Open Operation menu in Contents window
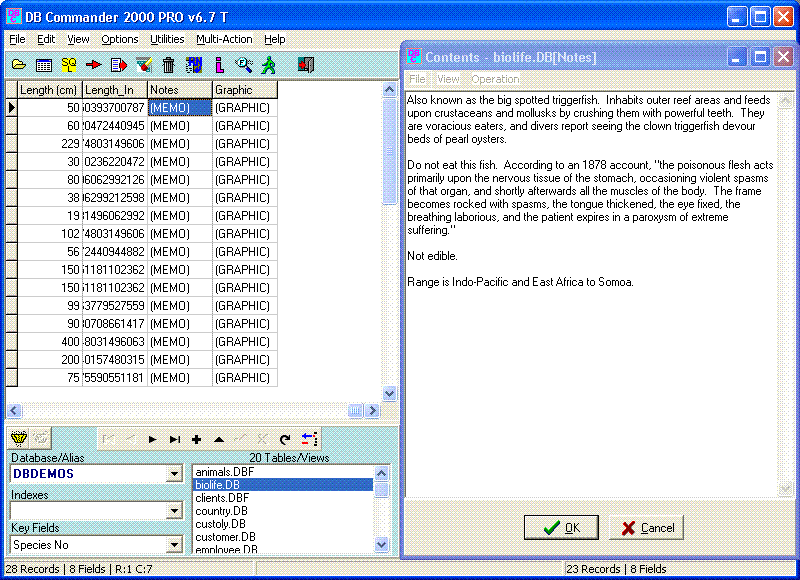 coord(495,79)
